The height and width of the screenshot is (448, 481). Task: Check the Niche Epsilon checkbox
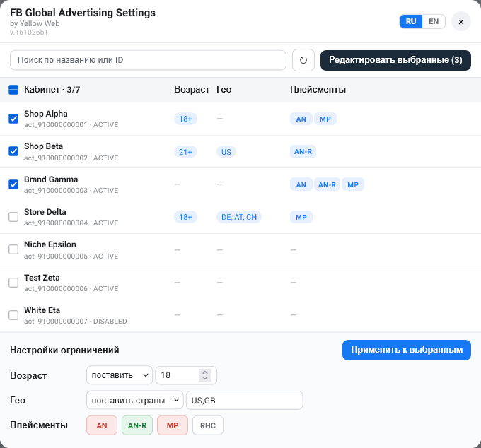[x=13, y=249]
